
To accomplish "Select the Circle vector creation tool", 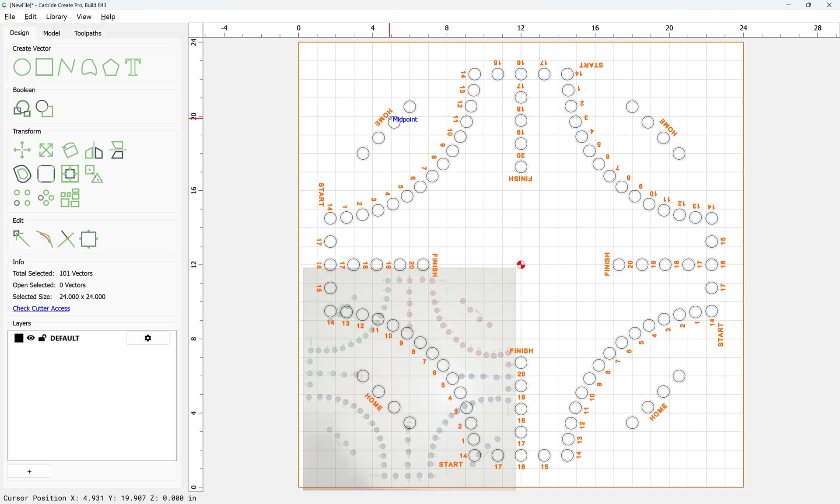I will pos(22,67).
